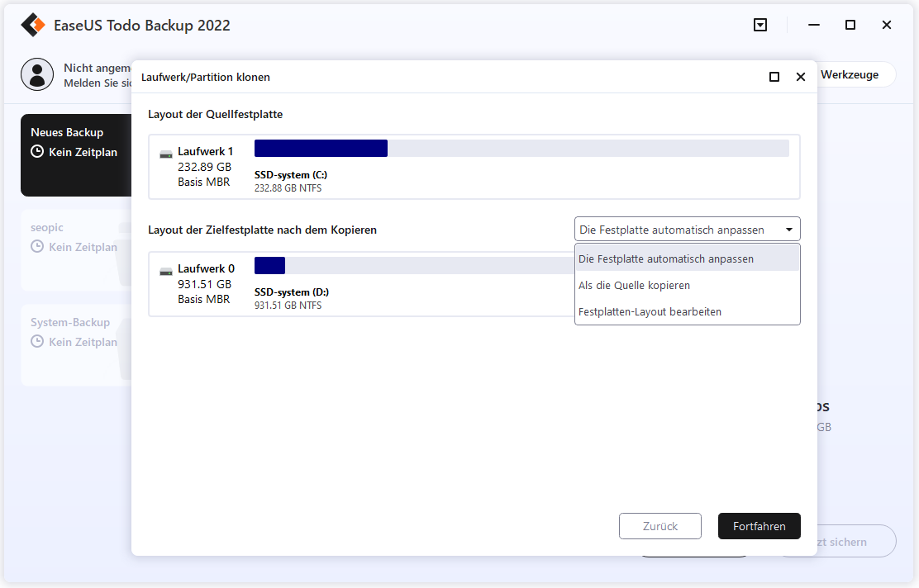Screen dimensions: 919x588
Task: Click '931.51 GB NTFS' partition text
Action: tap(288, 305)
